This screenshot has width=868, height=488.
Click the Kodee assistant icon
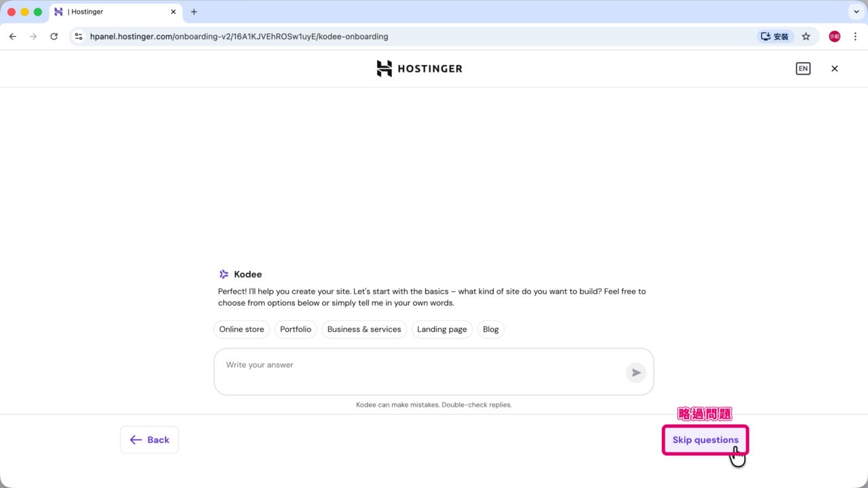point(224,274)
